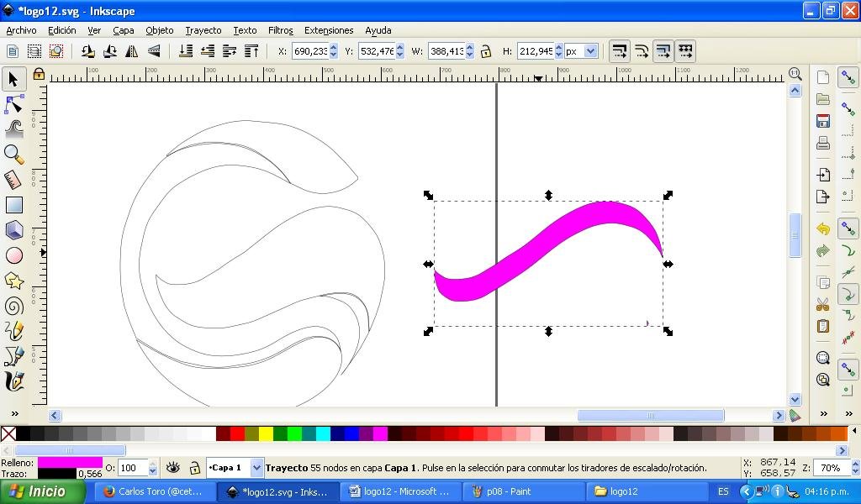Screen dimensions: 861x504
Task: Flip selection vertically
Action: 154,51
